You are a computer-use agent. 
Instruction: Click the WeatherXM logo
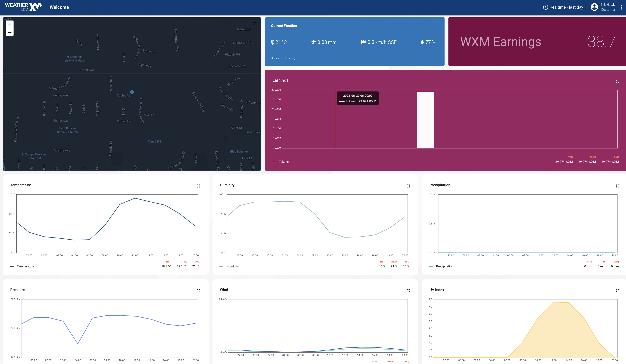click(x=23, y=7)
